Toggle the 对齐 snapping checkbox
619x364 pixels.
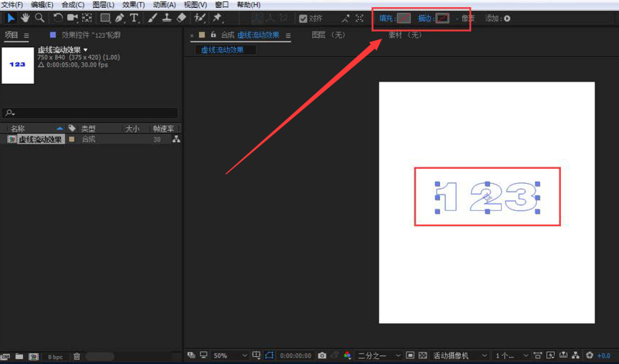tap(303, 19)
